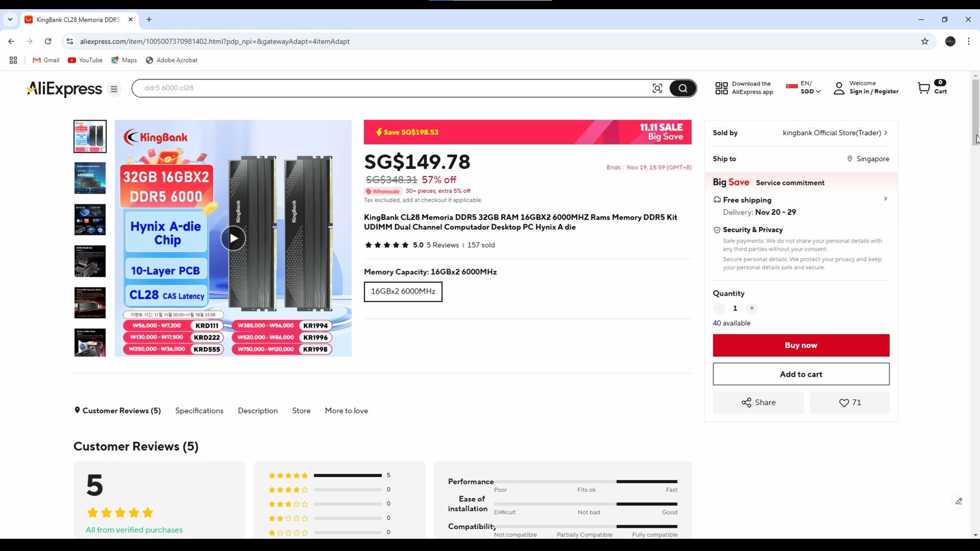The width and height of the screenshot is (980, 551).
Task: Click the page vertical scrollbar
Action: (x=975, y=112)
